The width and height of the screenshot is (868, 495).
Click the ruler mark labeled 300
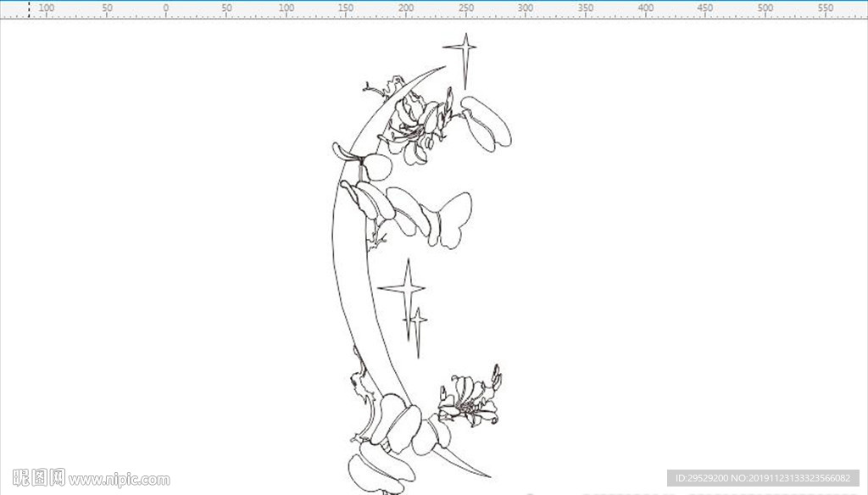click(x=526, y=8)
